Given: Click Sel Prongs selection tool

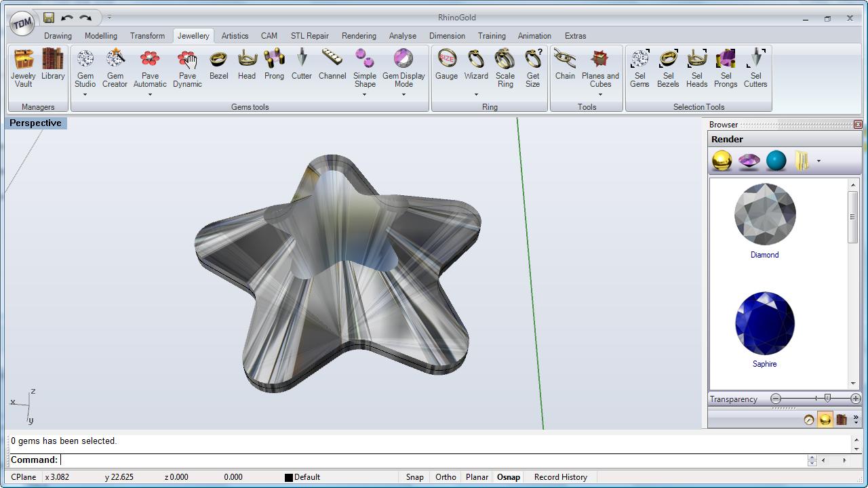Looking at the screenshot, I should pos(726,68).
